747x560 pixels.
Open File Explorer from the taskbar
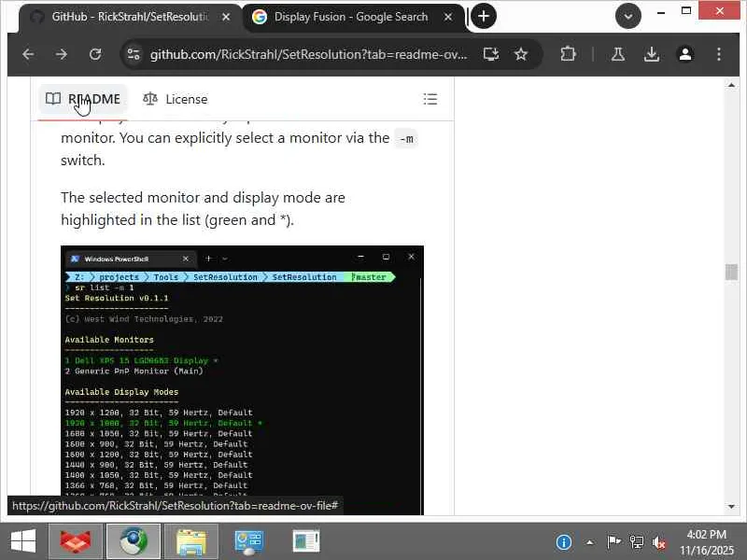[x=191, y=541]
